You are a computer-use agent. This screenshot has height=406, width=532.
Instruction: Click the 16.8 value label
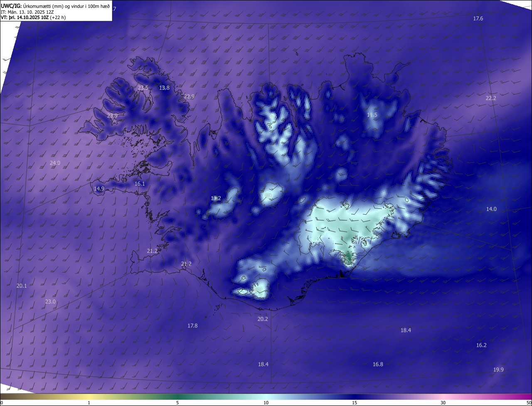pyautogui.click(x=378, y=364)
